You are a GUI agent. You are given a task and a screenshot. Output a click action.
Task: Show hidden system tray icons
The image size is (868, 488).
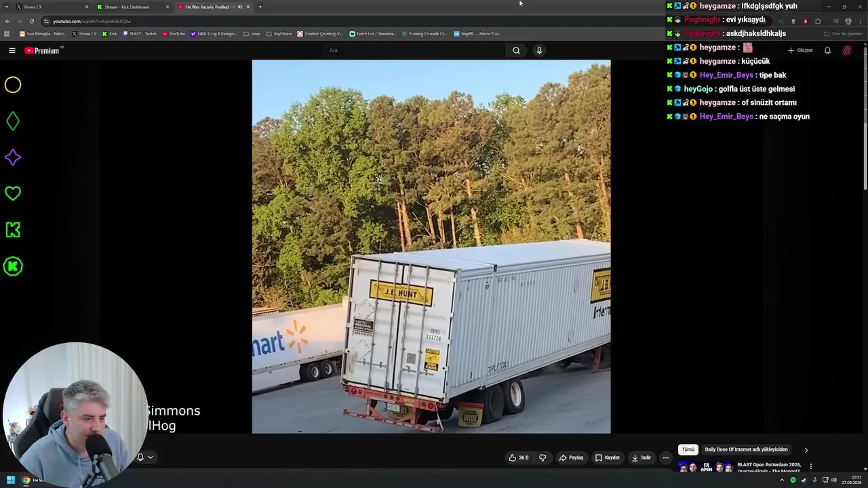(x=782, y=480)
